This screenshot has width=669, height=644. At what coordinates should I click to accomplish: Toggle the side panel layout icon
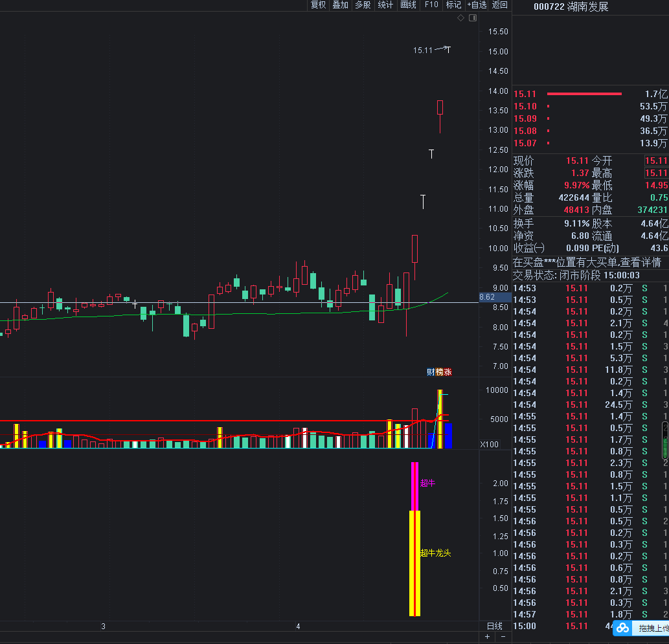coord(473,18)
